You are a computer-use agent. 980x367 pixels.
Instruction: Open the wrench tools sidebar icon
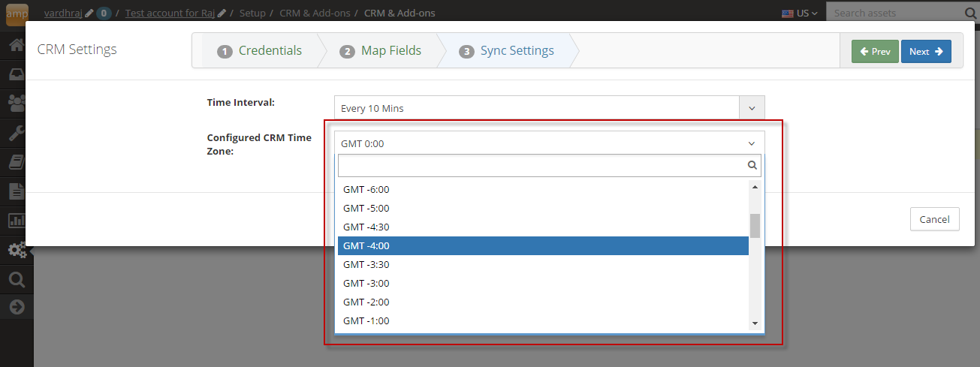[x=17, y=134]
